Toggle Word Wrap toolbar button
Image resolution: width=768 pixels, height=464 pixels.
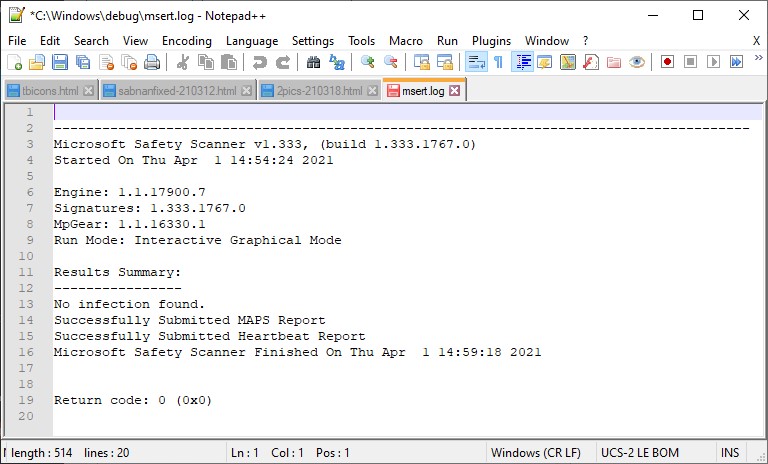point(476,62)
